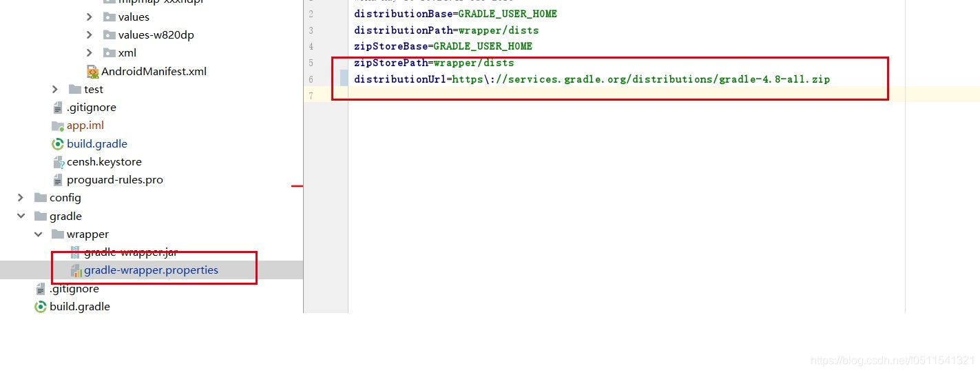Viewport: 980px width, 373px height.
Task: Select censh.keystore file
Action: 104,161
